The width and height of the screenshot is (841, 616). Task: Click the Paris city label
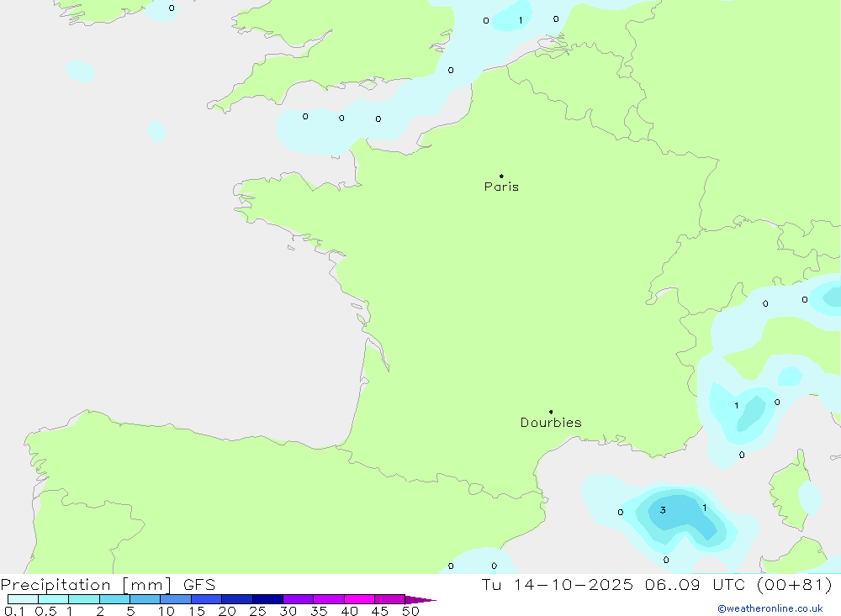click(501, 187)
